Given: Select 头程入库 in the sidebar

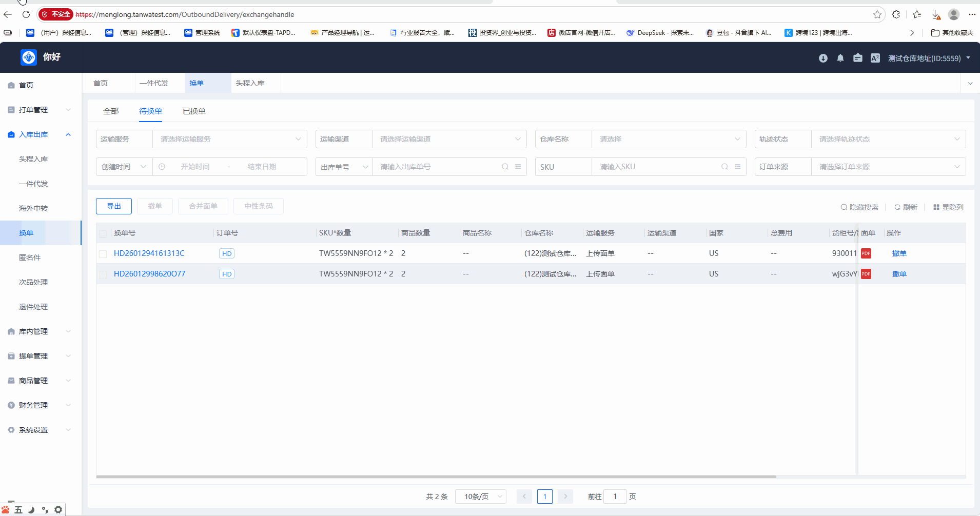Looking at the screenshot, I should [33, 159].
